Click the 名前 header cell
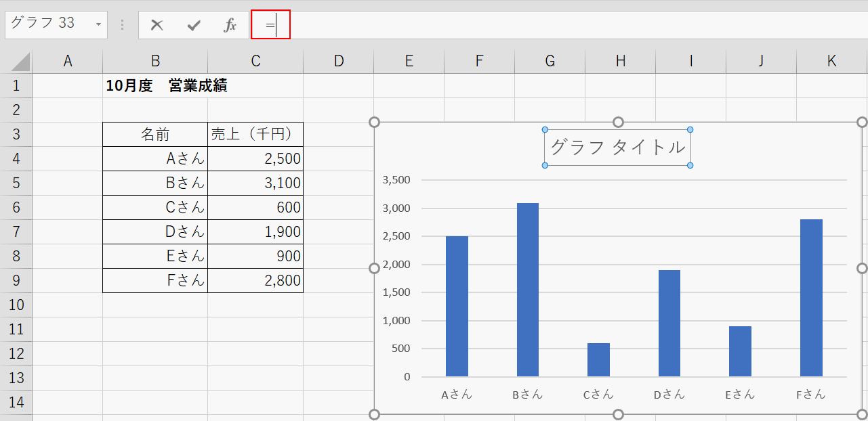This screenshot has height=421, width=868. (x=155, y=134)
